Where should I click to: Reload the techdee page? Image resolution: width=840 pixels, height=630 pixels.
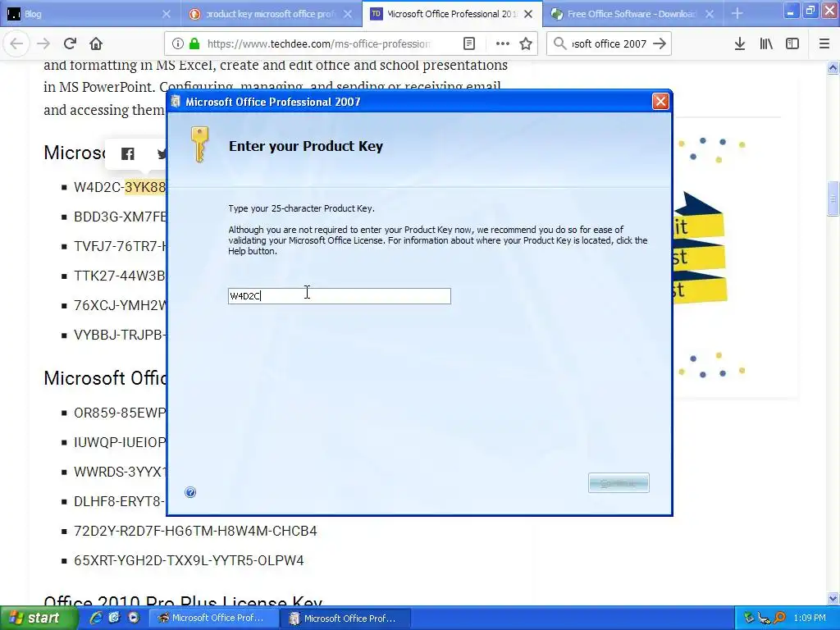point(70,44)
